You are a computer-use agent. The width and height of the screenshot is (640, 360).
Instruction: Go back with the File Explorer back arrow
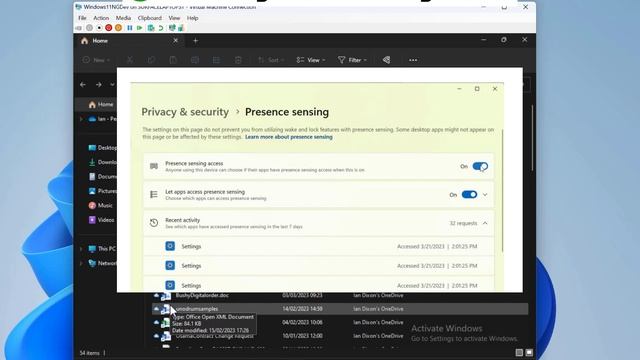click(x=83, y=84)
